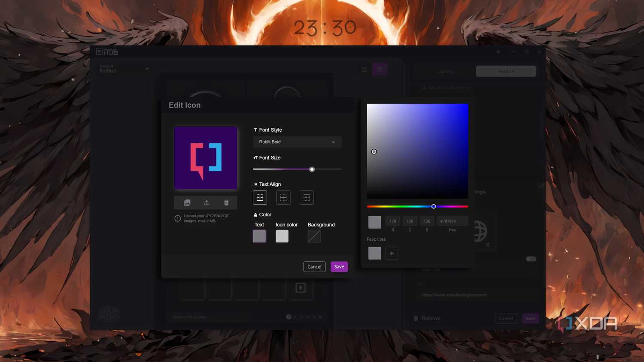Click the Font Size slider handle

tap(312, 169)
